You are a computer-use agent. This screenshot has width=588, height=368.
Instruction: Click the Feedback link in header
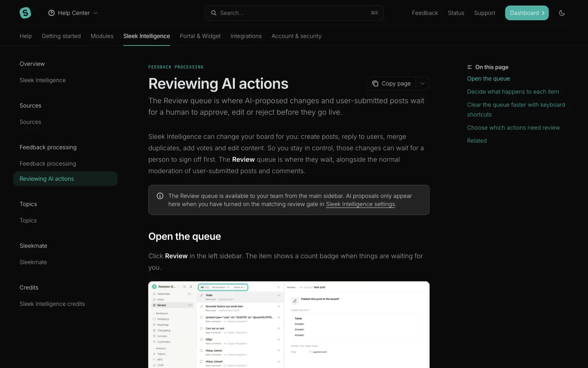(425, 13)
